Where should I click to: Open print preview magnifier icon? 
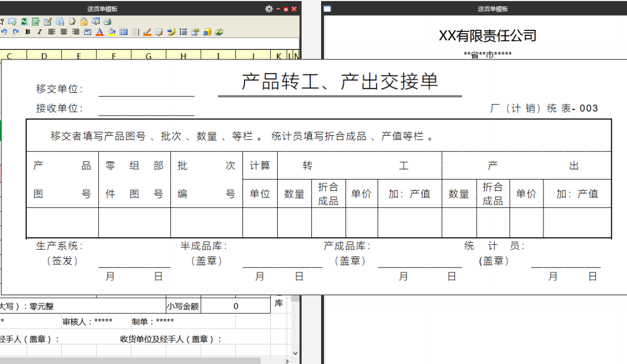tap(95, 21)
